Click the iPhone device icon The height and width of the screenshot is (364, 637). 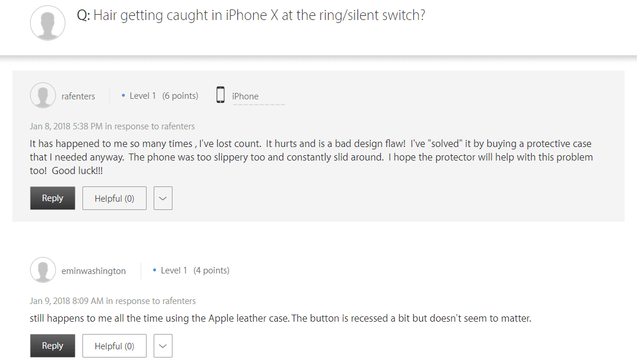tap(221, 95)
